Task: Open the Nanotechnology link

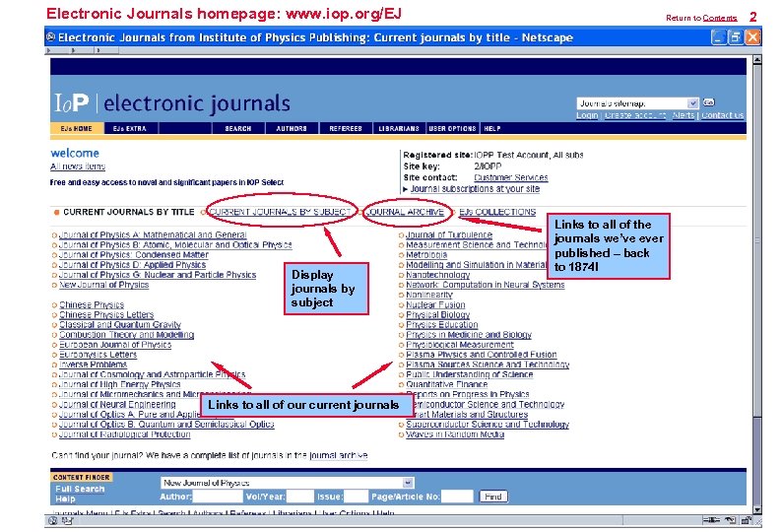Action: [437, 275]
